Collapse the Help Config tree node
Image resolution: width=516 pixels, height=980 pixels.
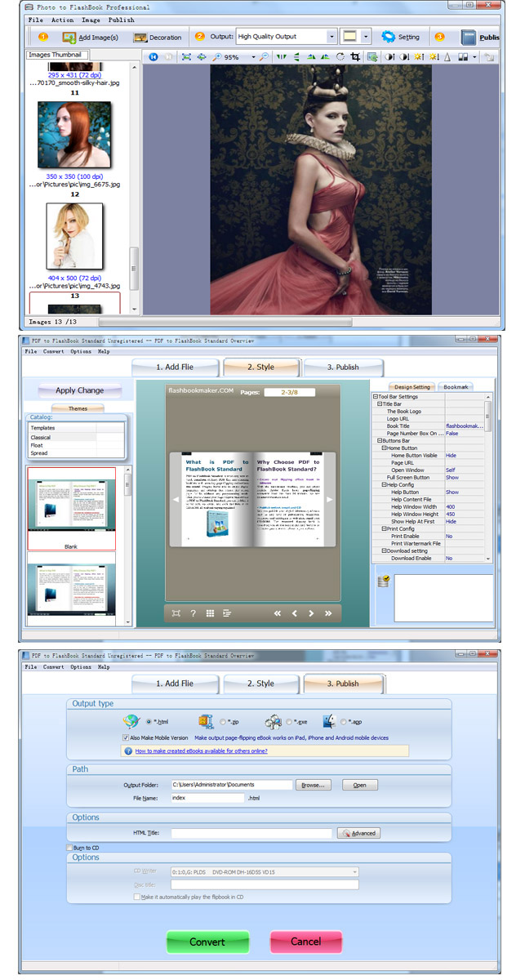[383, 484]
